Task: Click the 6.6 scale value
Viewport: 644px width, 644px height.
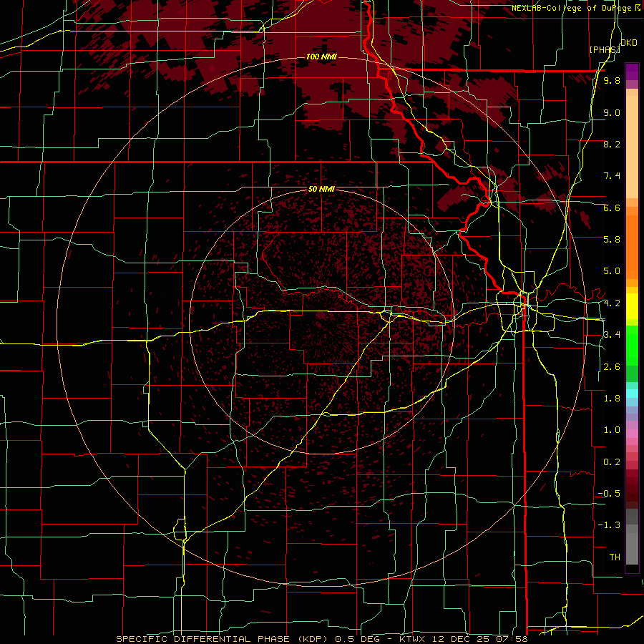Action: coord(612,208)
